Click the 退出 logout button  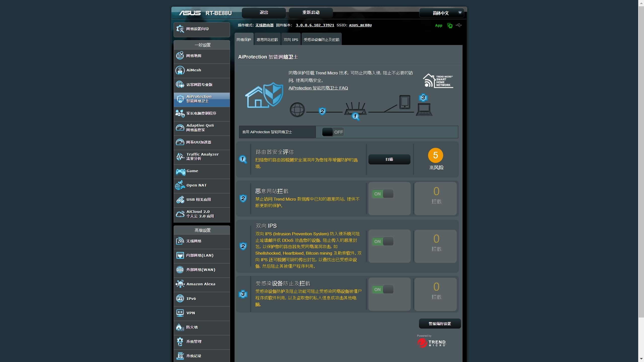264,13
